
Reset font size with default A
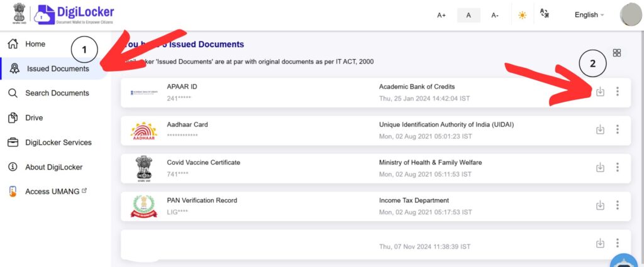pyautogui.click(x=469, y=15)
